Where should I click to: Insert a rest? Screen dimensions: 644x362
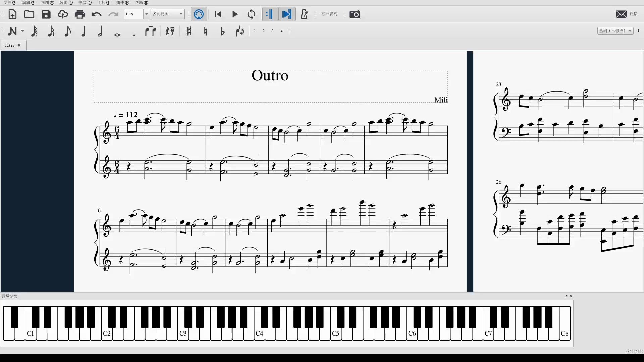click(x=170, y=31)
